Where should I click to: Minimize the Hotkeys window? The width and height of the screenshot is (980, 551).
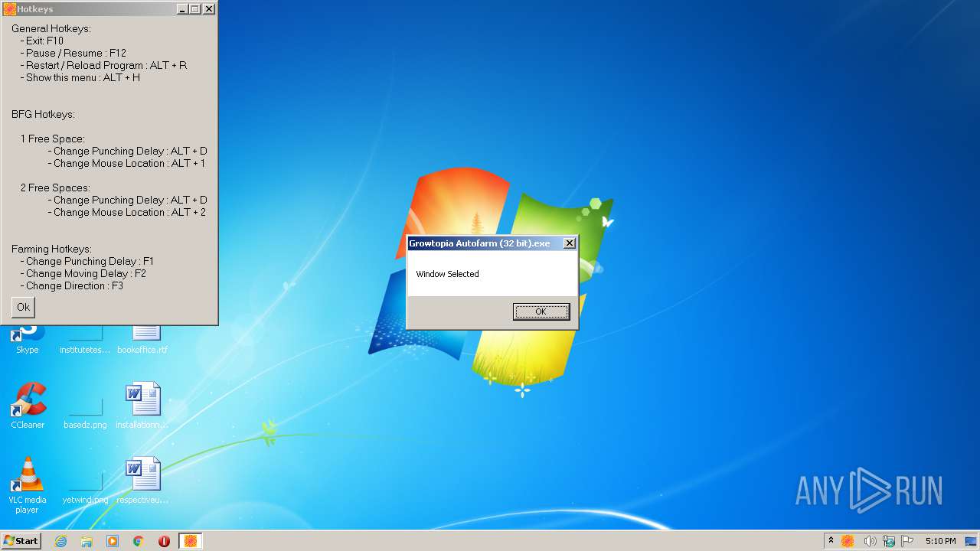point(182,9)
